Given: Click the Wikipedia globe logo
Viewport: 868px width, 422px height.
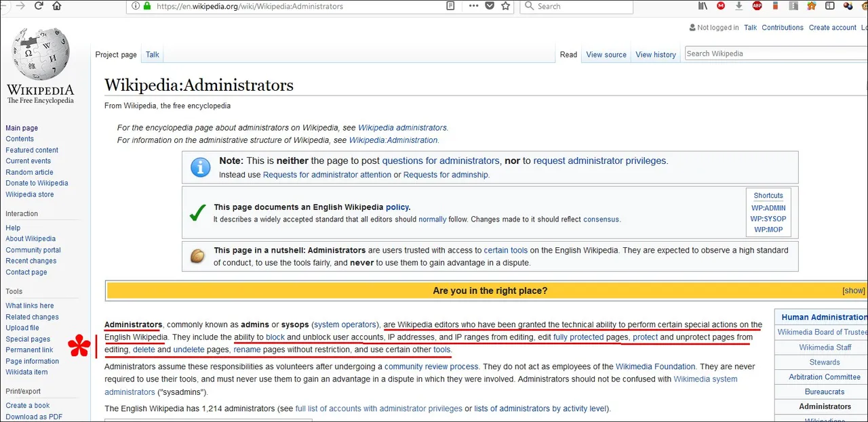Looking at the screenshot, I should tap(40, 54).
